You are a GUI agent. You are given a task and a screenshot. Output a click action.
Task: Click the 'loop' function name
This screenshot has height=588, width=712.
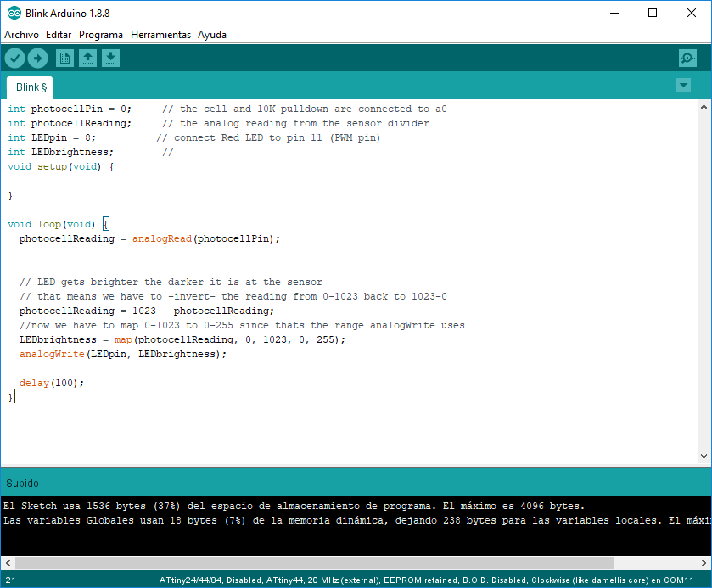pos(49,224)
